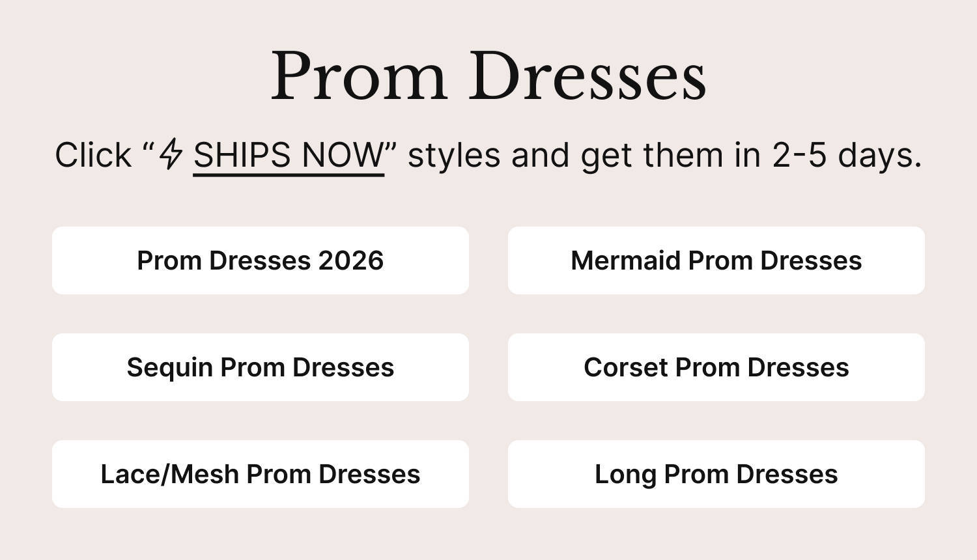Open the mermaid-style dresses category

(x=716, y=260)
